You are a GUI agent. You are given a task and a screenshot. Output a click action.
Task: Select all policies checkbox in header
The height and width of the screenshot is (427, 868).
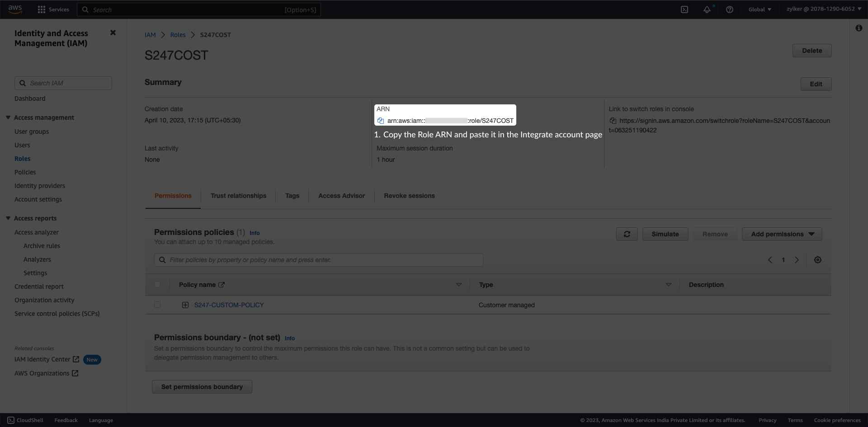click(157, 284)
